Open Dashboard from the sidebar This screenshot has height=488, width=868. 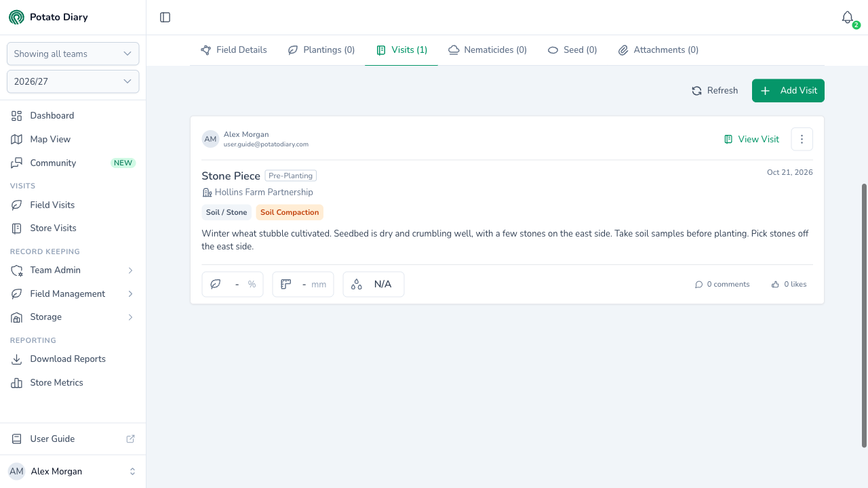coord(73,116)
